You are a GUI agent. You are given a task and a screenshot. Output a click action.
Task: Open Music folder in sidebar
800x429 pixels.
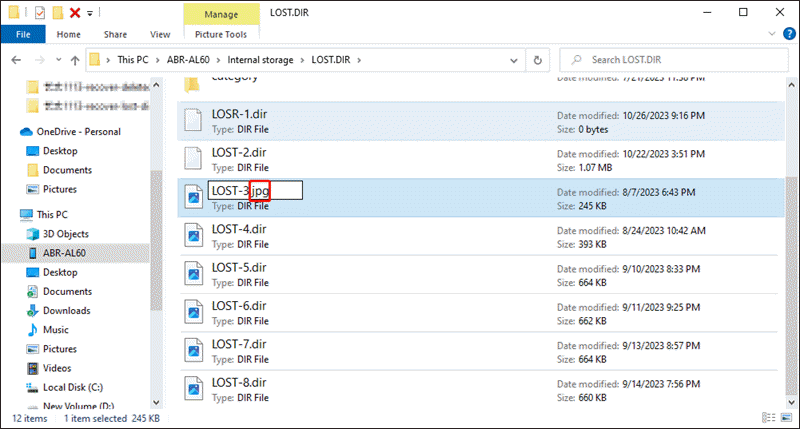coord(56,330)
